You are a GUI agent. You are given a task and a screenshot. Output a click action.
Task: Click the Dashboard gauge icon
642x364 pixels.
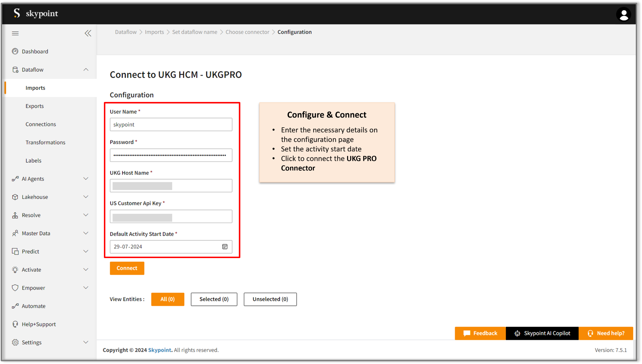click(15, 51)
